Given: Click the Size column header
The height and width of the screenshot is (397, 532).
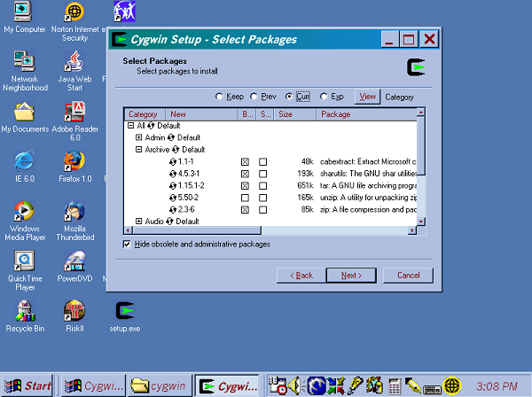Looking at the screenshot, I should click(x=295, y=114).
